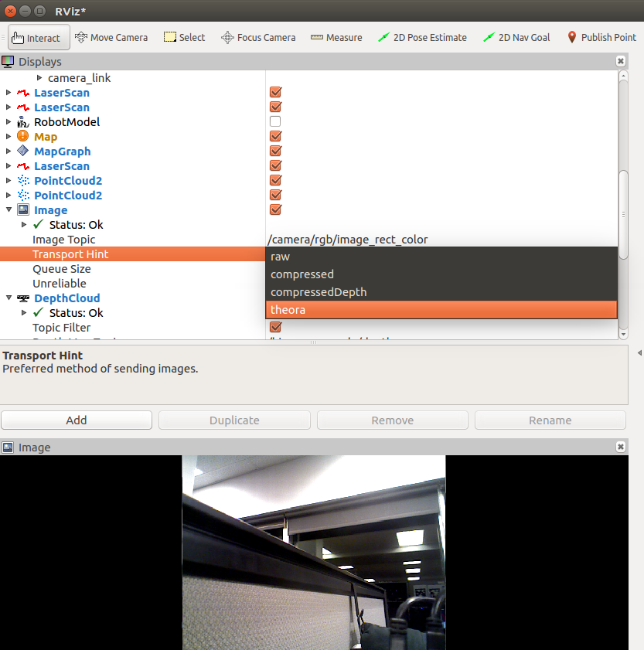Close the Image panel
Image resolution: width=644 pixels, height=650 pixels.
[620, 448]
